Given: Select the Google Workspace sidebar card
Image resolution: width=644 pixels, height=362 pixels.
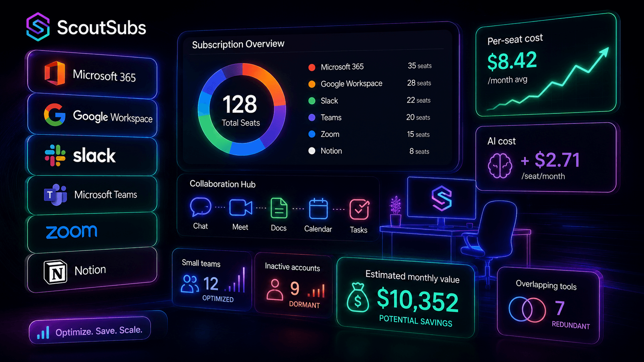Looking at the screenshot, I should pos(92,115).
